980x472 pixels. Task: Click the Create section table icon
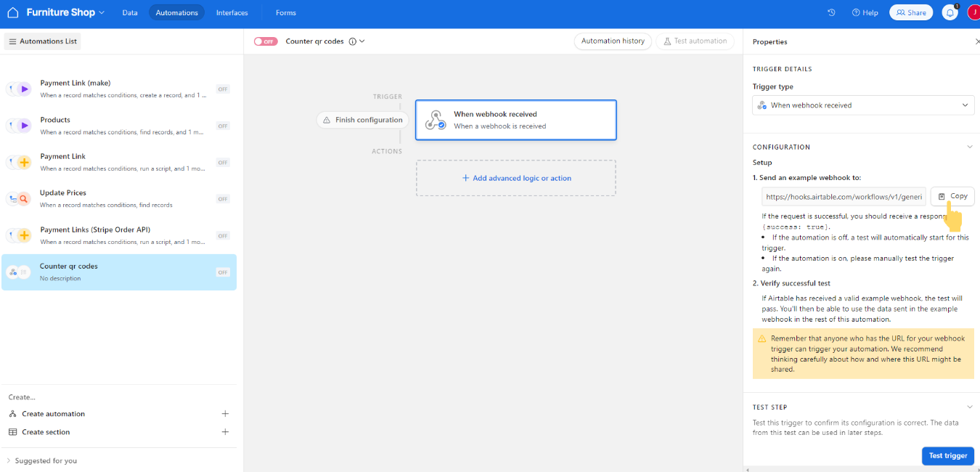click(x=12, y=432)
